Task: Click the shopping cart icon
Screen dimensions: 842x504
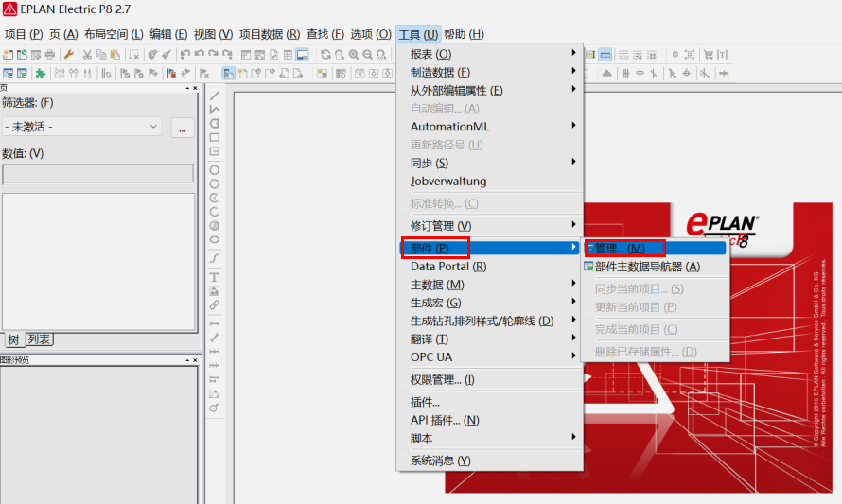Action: point(708,55)
